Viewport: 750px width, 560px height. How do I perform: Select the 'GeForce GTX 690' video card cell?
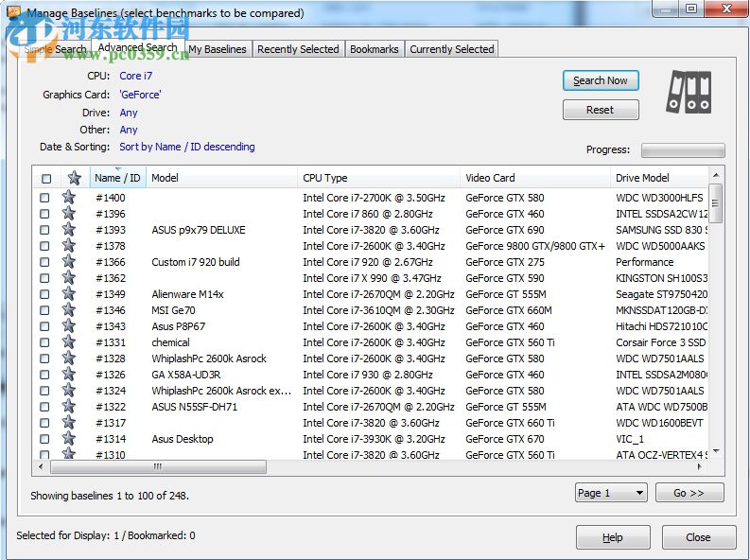tap(505, 230)
